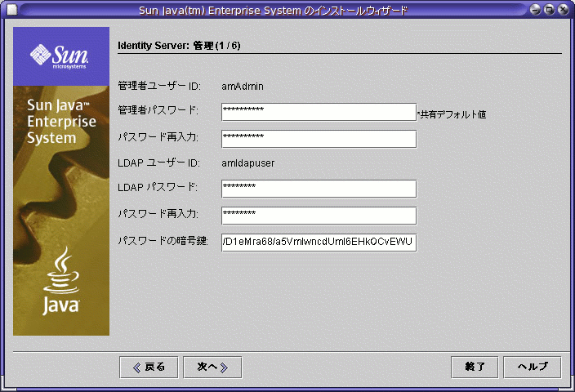This screenshot has height=392, width=575.
Task: Click the 戻る (Back) button
Action: pos(149,367)
